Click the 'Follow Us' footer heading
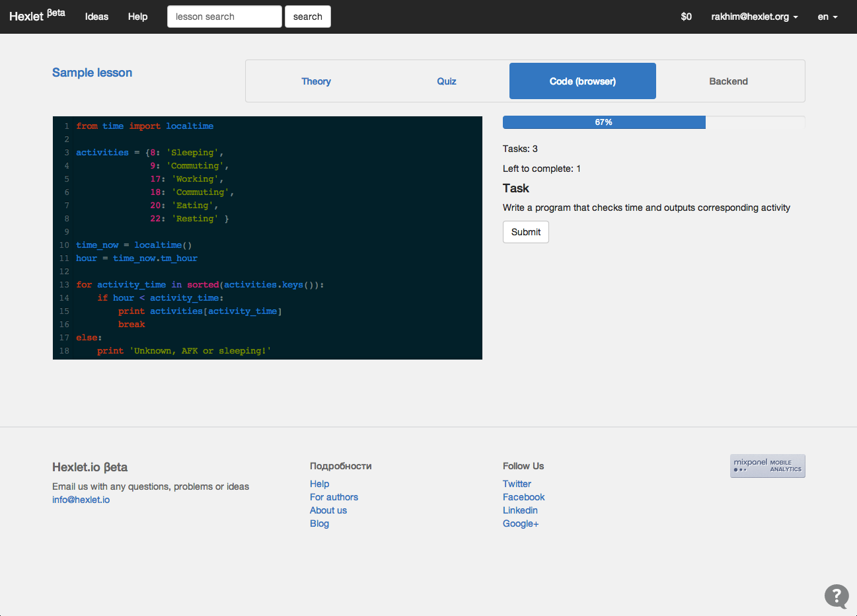 click(x=523, y=466)
